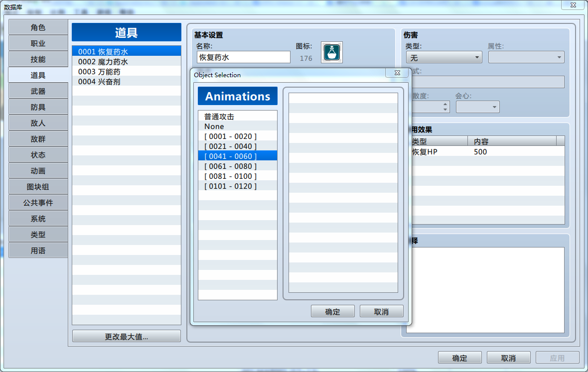Switch to the 图块组 tab
Viewport: 588px width, 372px height.
pos(38,187)
